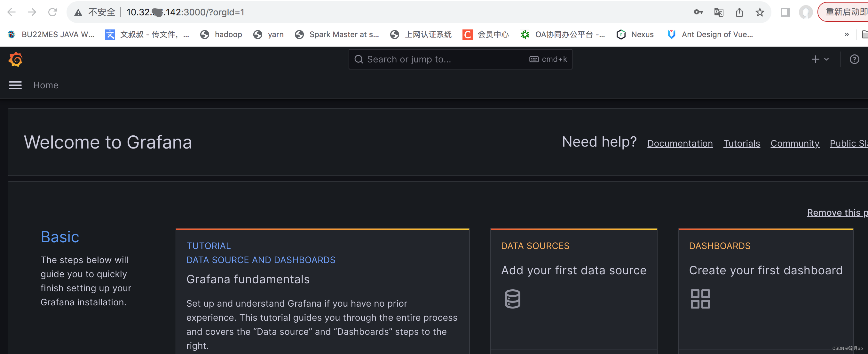Image resolution: width=868 pixels, height=354 pixels.
Task: Expand the hidden bookmarks chevron
Action: pos(847,34)
